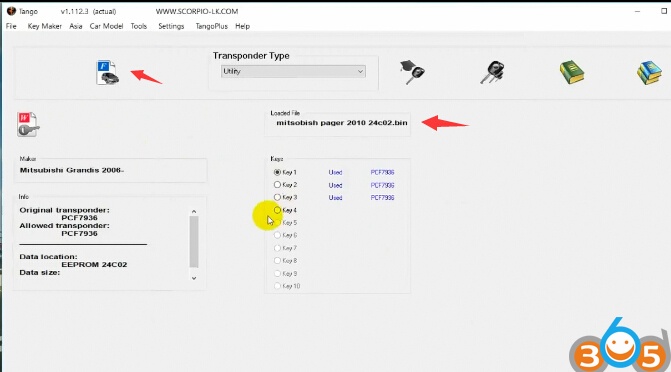Viewport: 671px width, 372px height.
Task: Click the Tango app logo icon
Action: click(11, 11)
